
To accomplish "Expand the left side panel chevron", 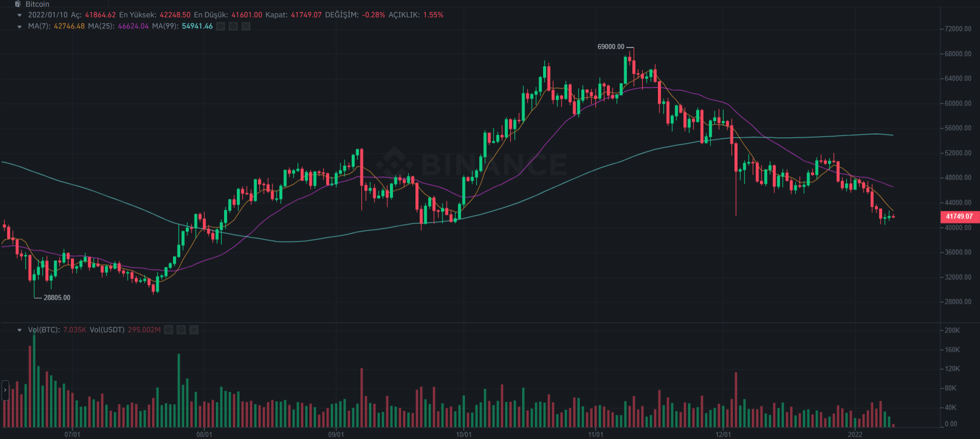I will point(5,390).
